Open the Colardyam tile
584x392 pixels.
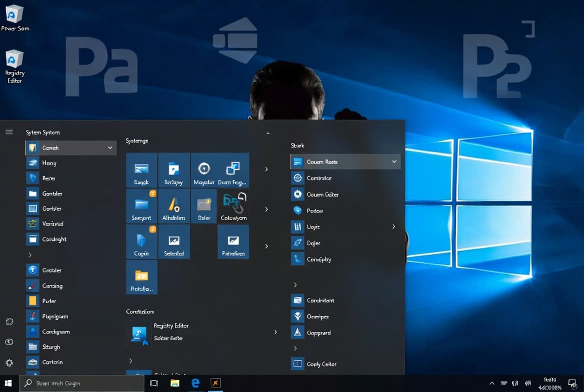point(233,205)
